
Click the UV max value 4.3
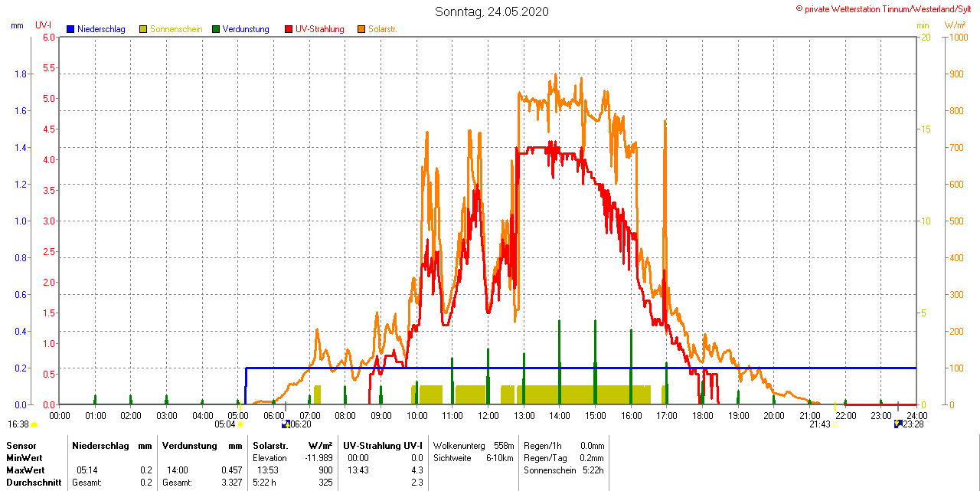pyautogui.click(x=417, y=470)
